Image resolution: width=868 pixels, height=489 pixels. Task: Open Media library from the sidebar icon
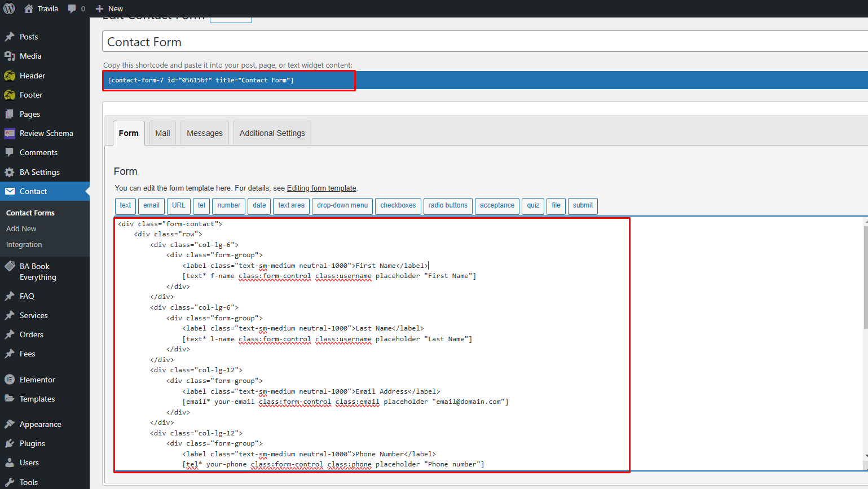pos(10,56)
